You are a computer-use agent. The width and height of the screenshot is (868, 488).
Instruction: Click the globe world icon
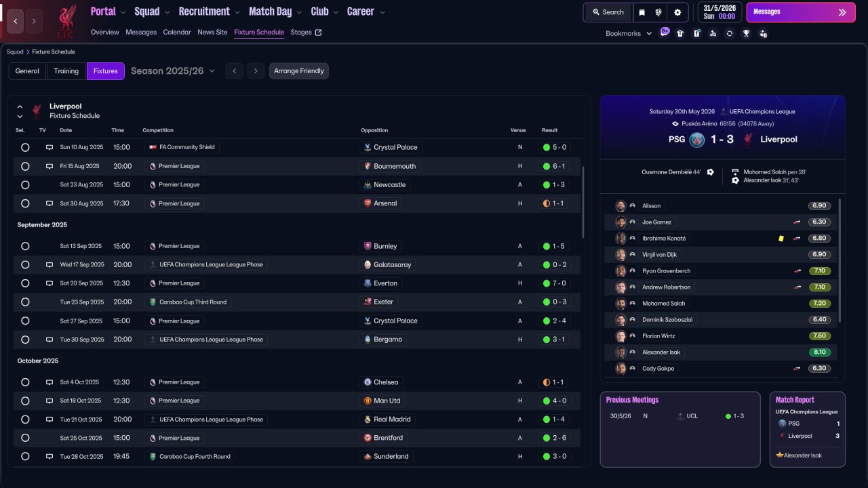[658, 12]
